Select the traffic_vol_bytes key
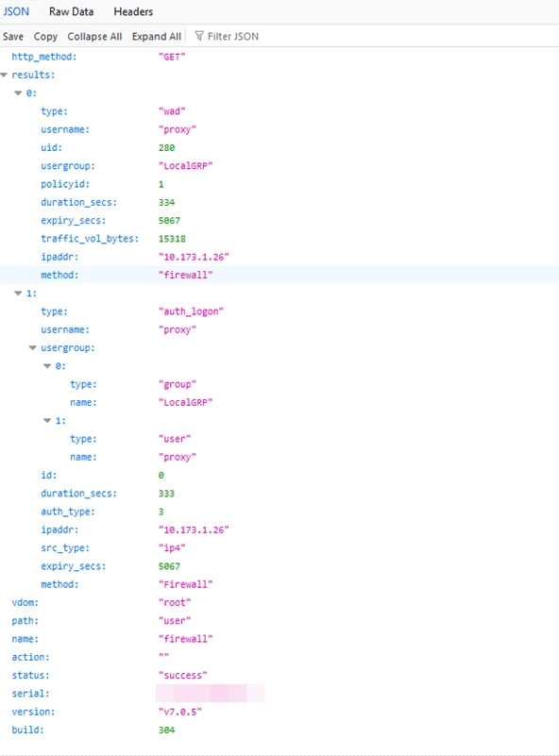This screenshot has height=756, width=559. coord(90,238)
